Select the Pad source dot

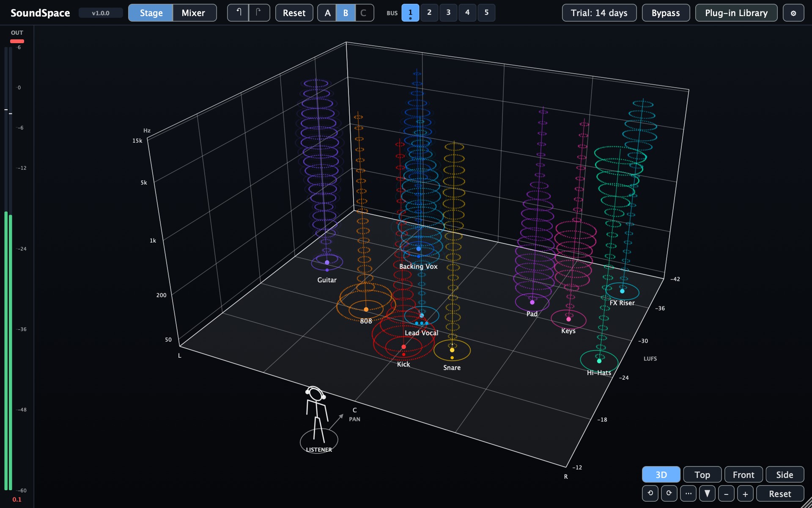click(x=532, y=302)
